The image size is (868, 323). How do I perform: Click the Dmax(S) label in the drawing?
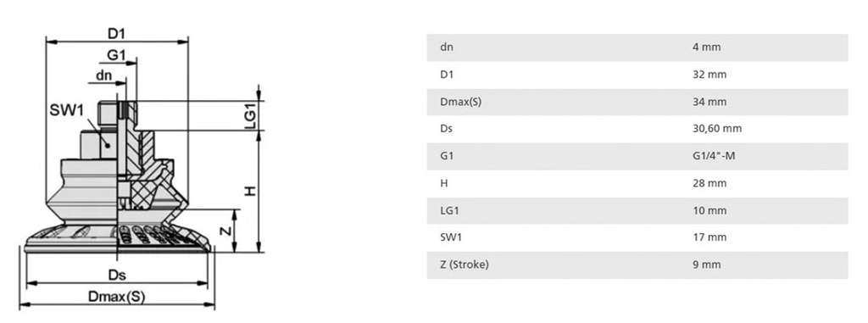116,297
